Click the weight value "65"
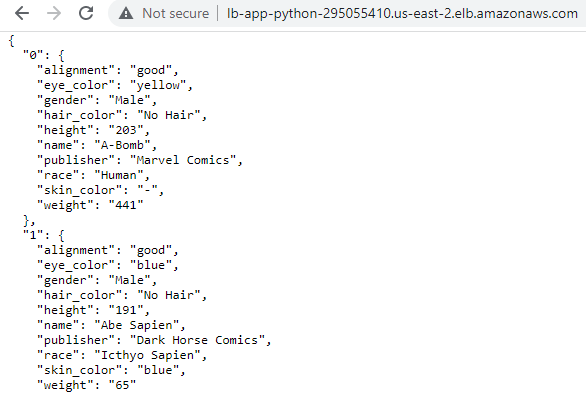 tap(122, 385)
